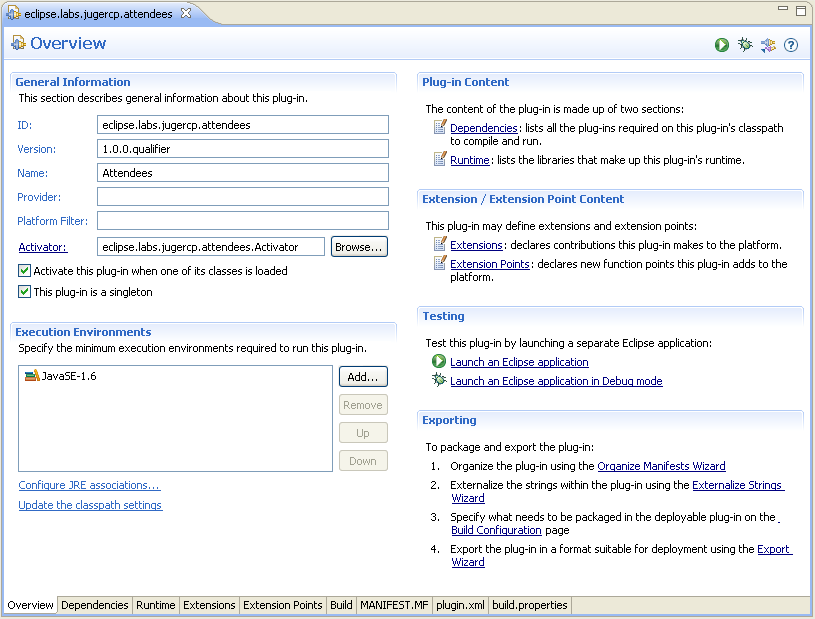Click the page icon next to Dependencies
The width and height of the screenshot is (815, 619).
[x=440, y=127]
